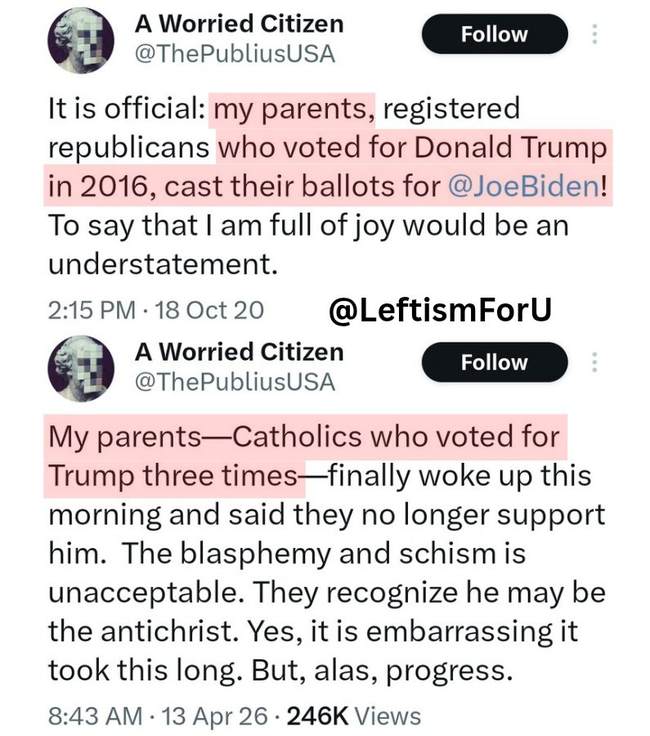650x736 pixels.
Task: Click the highlighted "my parents" in the first tweet
Action: (292, 108)
